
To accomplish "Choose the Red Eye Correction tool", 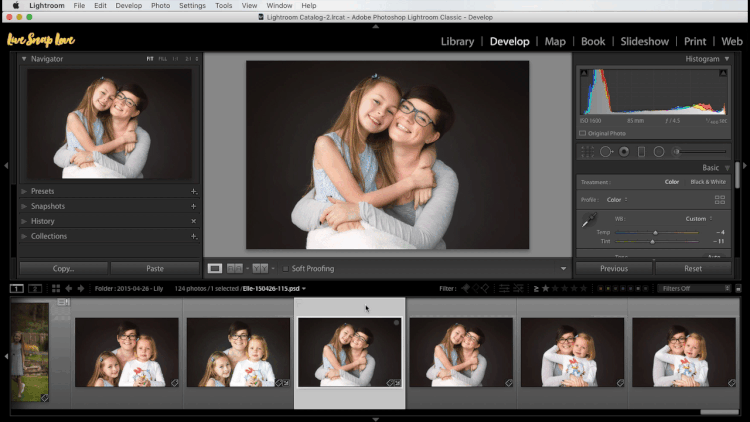I will click(x=624, y=152).
